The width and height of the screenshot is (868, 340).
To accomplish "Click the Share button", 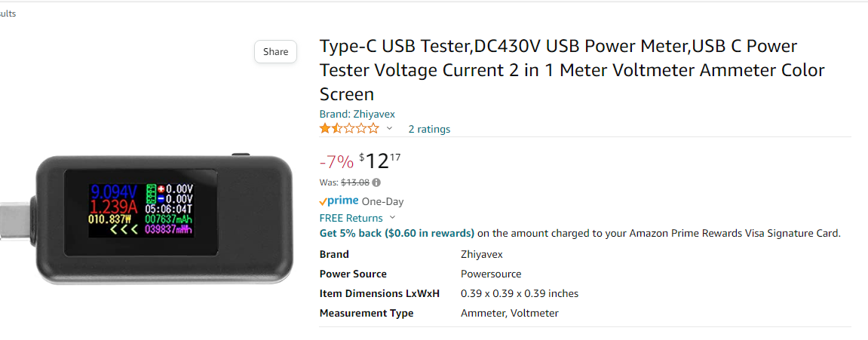I will click(x=275, y=52).
